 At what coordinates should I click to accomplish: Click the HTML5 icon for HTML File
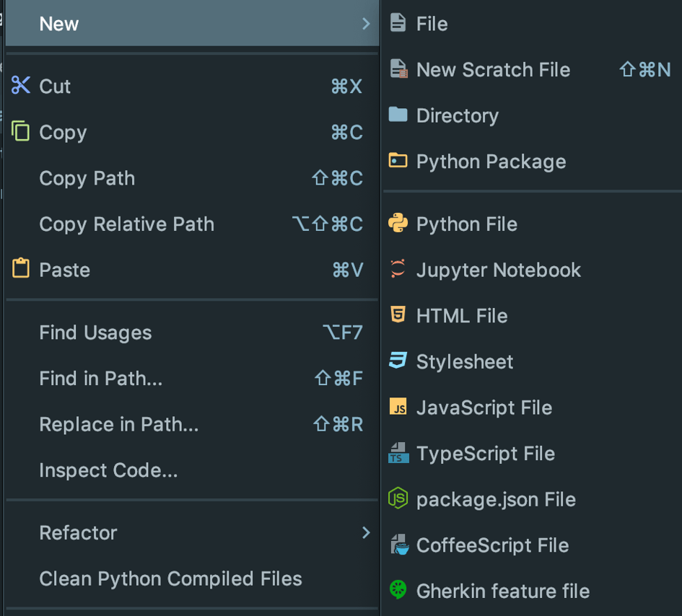(398, 315)
